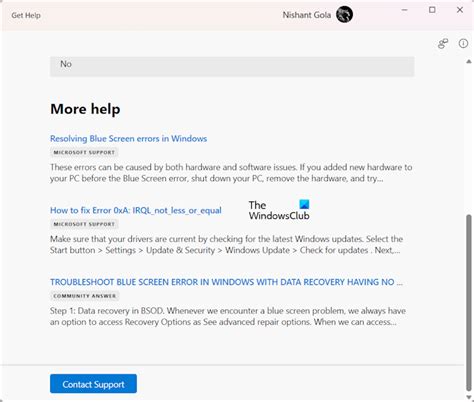The height and width of the screenshot is (402, 474).
Task: Select the No answer option
Action: [x=232, y=66]
